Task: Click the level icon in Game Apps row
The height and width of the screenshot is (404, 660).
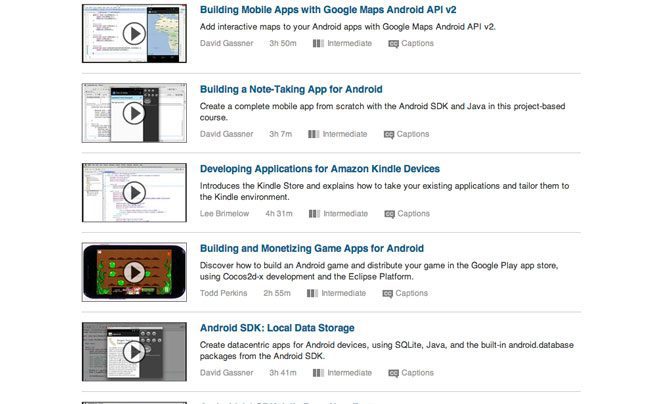Action: click(312, 293)
